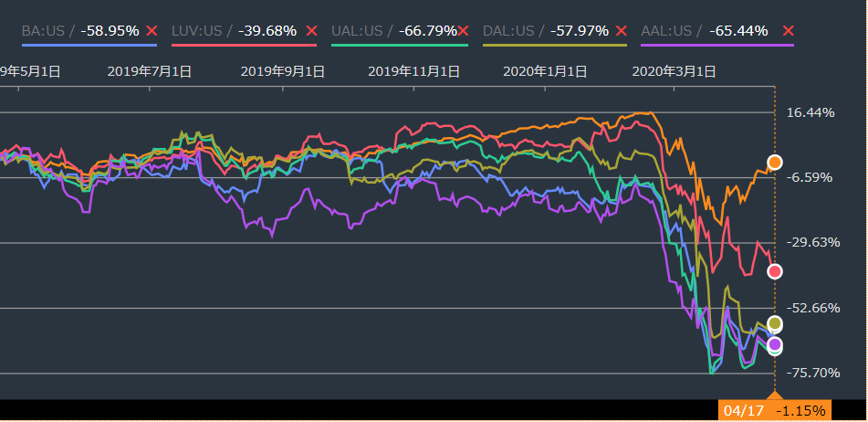This screenshot has width=868, height=422.
Task: Click the -29.63% y-axis label
Action: (x=813, y=243)
